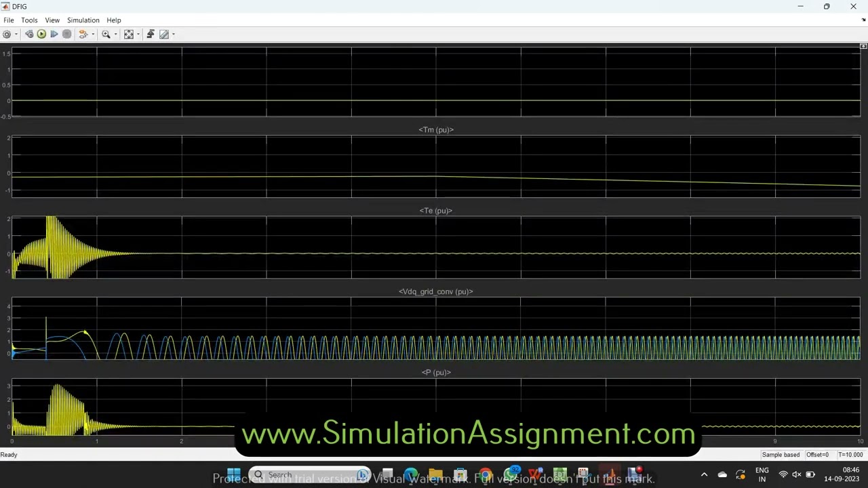Expand the configuration properties gear dropdown arrow
Viewport: 868px width, 488px height.
click(x=16, y=34)
